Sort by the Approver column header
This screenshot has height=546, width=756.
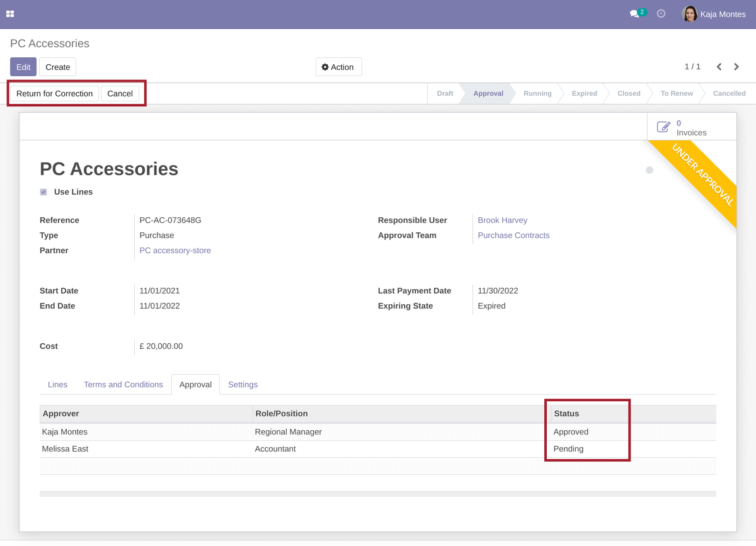pyautogui.click(x=61, y=414)
